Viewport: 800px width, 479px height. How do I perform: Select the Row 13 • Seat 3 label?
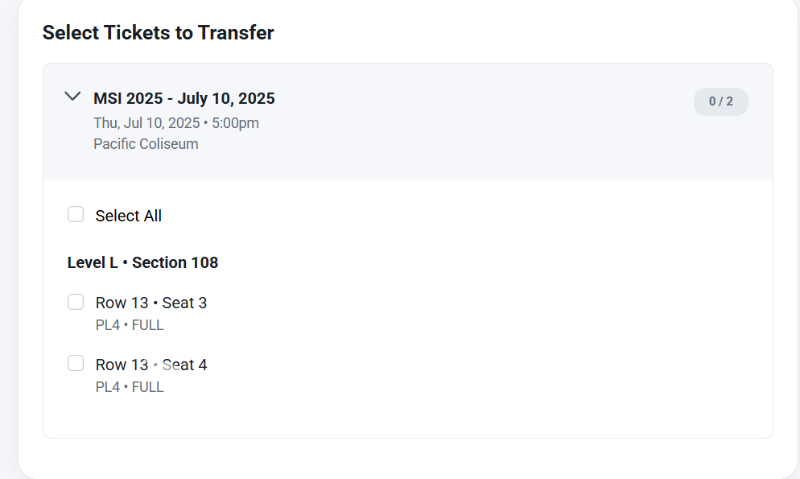pos(151,302)
